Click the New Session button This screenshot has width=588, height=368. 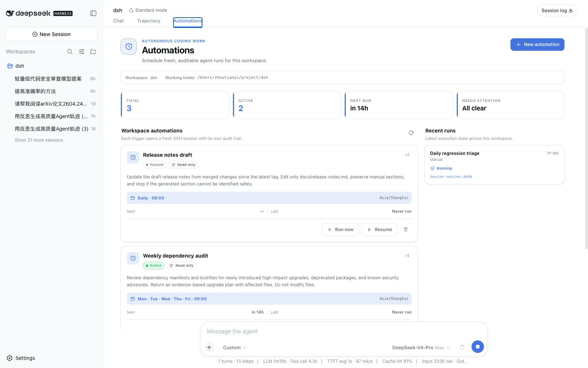coord(51,34)
